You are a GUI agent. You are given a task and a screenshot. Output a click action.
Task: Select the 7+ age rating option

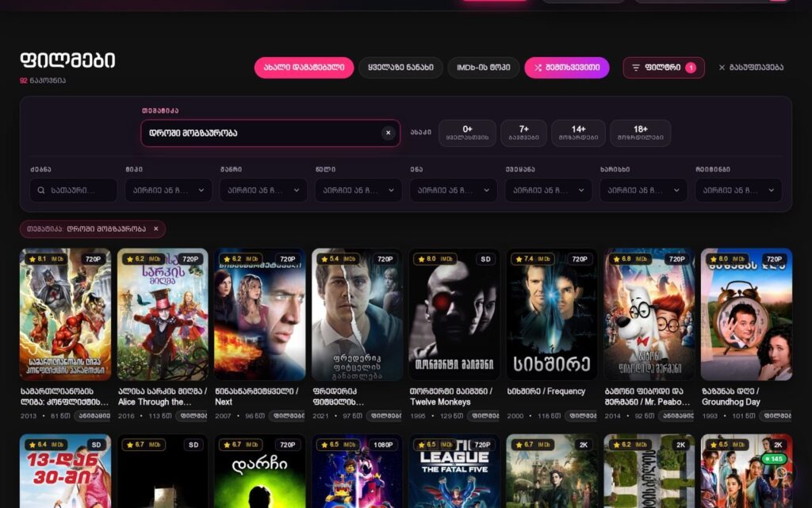523,133
